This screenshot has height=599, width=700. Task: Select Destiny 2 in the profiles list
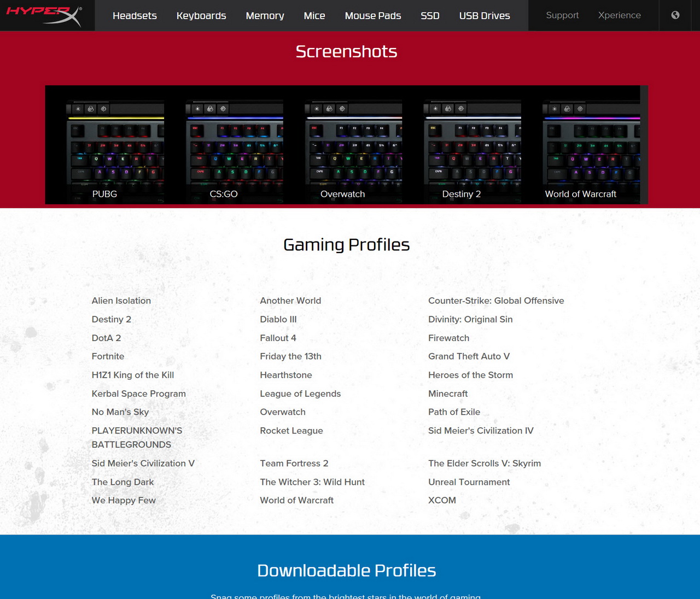click(112, 319)
